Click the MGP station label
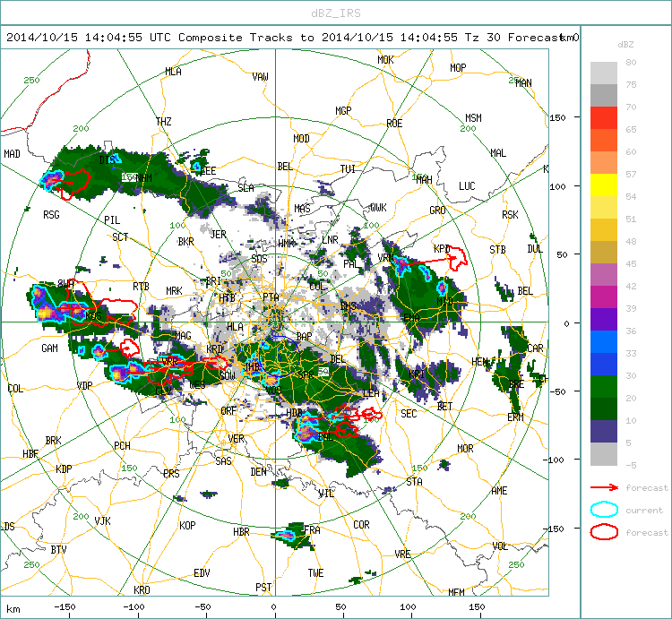This screenshot has height=619, width=672. coord(343,111)
